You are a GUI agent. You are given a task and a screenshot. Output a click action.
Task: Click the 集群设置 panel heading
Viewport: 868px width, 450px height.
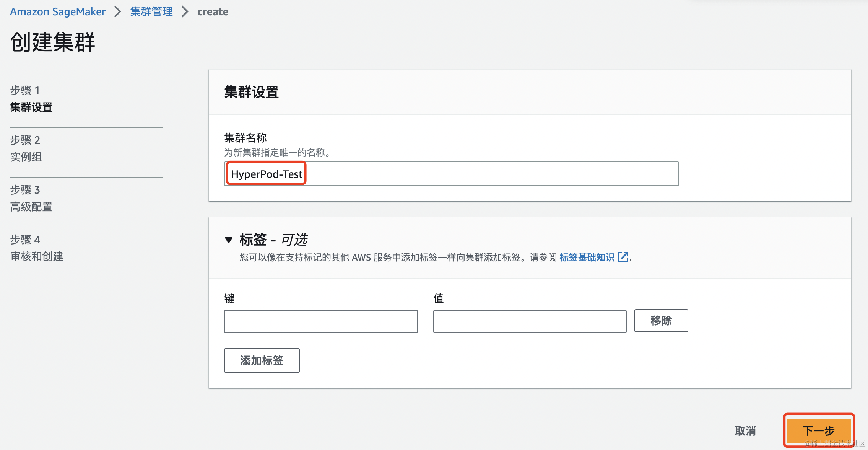(252, 92)
